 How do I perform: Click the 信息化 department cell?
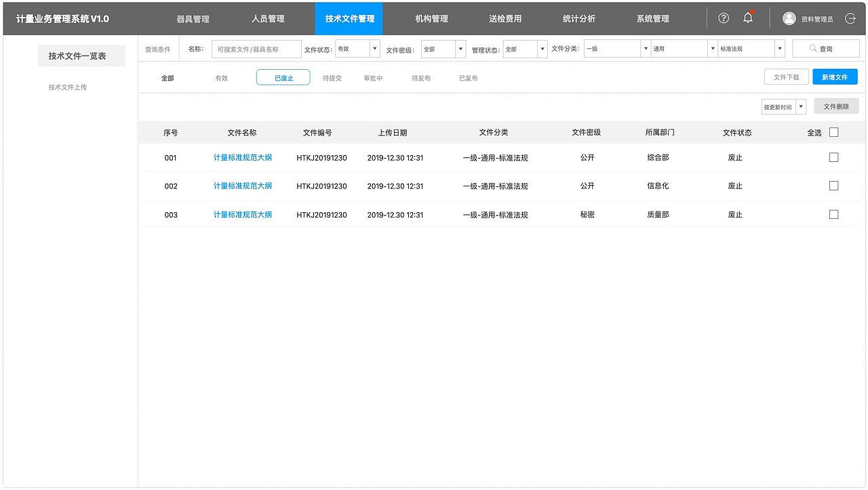658,186
